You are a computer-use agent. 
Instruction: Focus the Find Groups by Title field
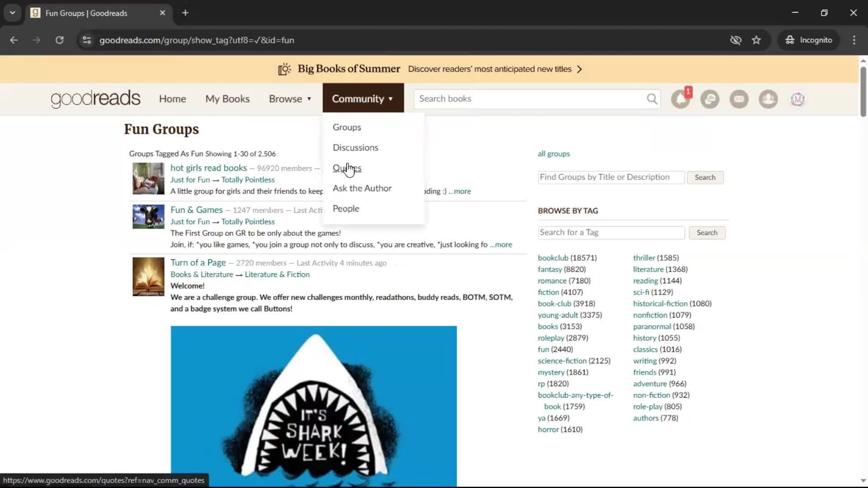coord(611,177)
